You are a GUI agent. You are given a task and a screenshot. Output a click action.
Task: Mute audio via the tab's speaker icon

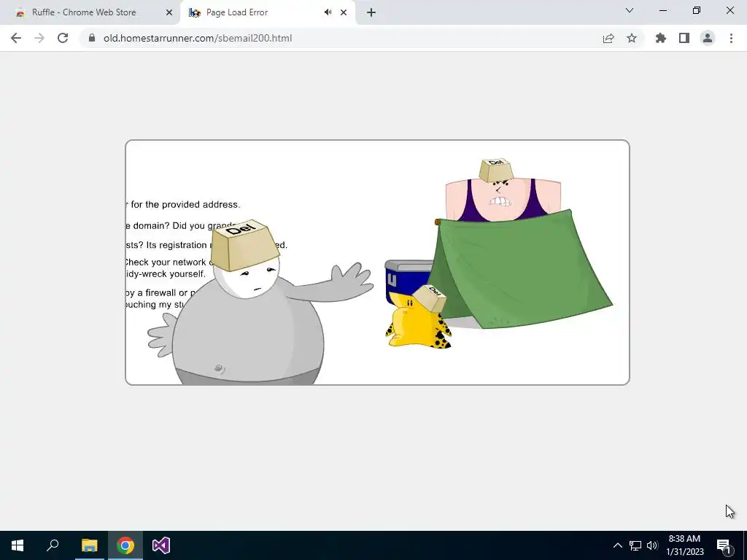(328, 12)
